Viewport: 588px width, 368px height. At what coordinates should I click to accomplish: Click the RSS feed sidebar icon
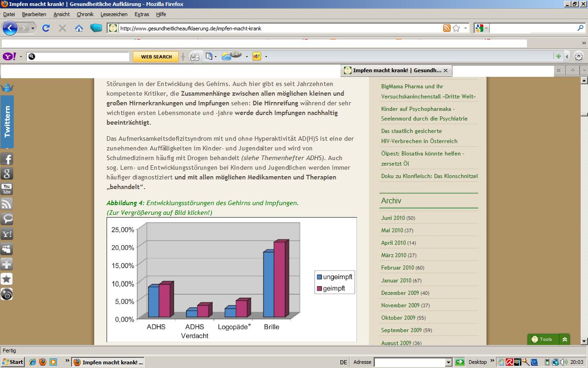(7, 204)
